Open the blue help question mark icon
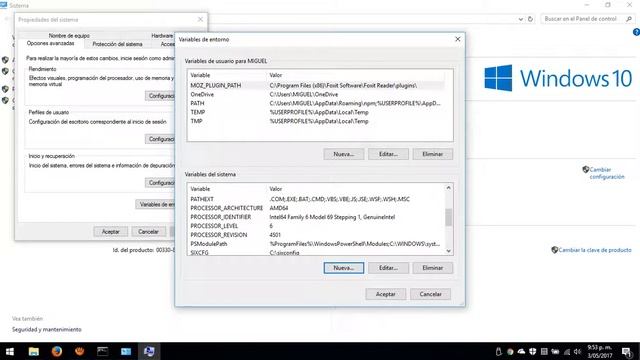 click(636, 32)
